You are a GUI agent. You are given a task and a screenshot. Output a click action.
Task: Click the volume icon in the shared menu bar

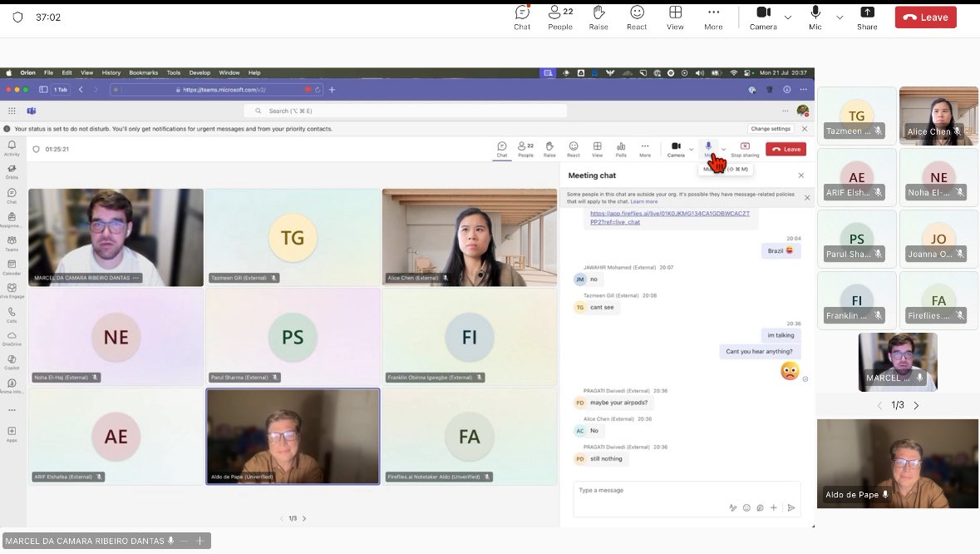(x=699, y=72)
